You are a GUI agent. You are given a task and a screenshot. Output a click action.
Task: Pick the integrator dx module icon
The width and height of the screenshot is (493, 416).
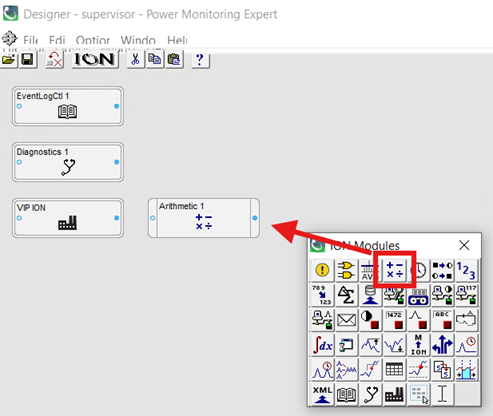click(x=322, y=345)
